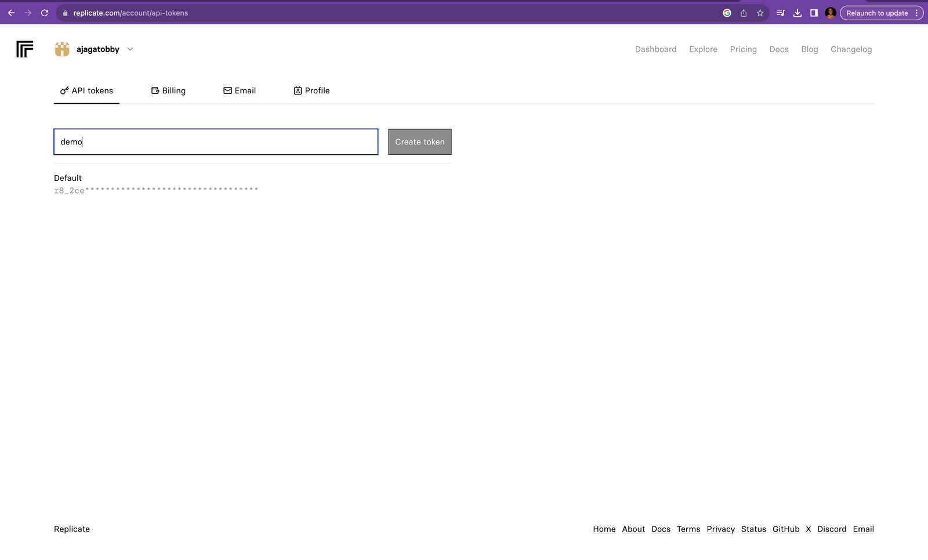Bookmark this page with the star icon
This screenshot has width=928, height=560.
760,13
